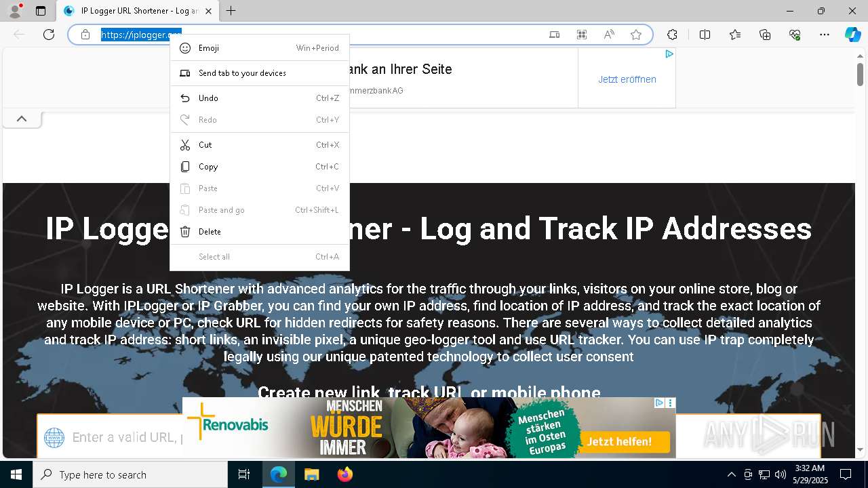Open Collections icon
Viewport: 868px width, 488px height.
click(765, 35)
